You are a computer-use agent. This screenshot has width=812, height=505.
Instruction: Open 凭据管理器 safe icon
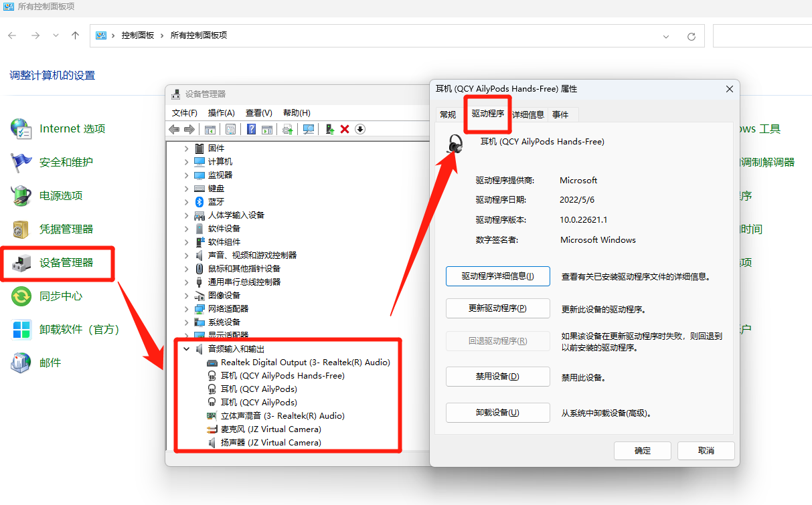click(x=21, y=229)
